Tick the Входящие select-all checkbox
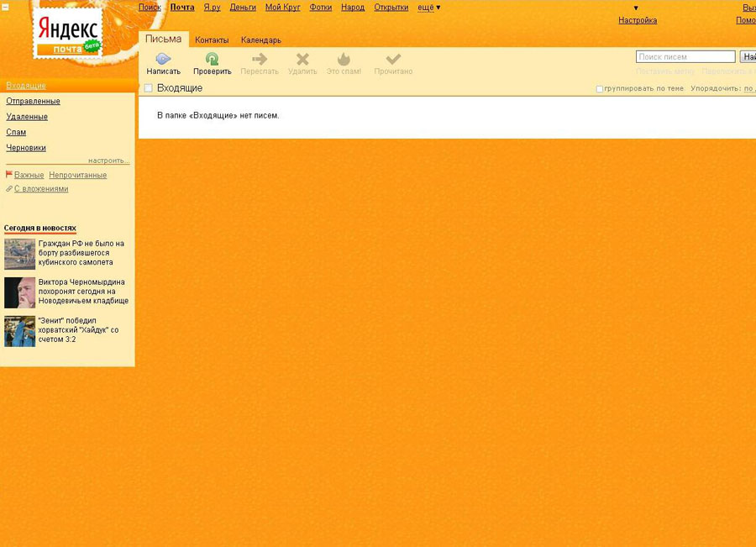 (149, 87)
